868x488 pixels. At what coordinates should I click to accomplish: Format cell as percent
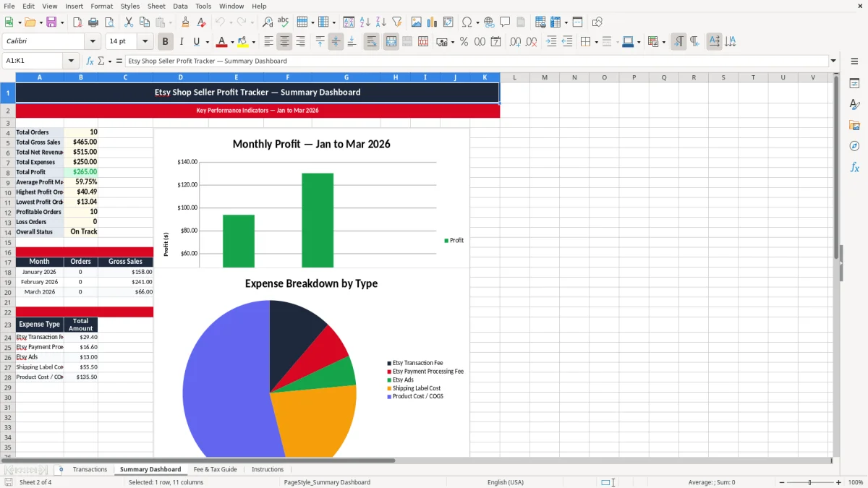point(464,42)
